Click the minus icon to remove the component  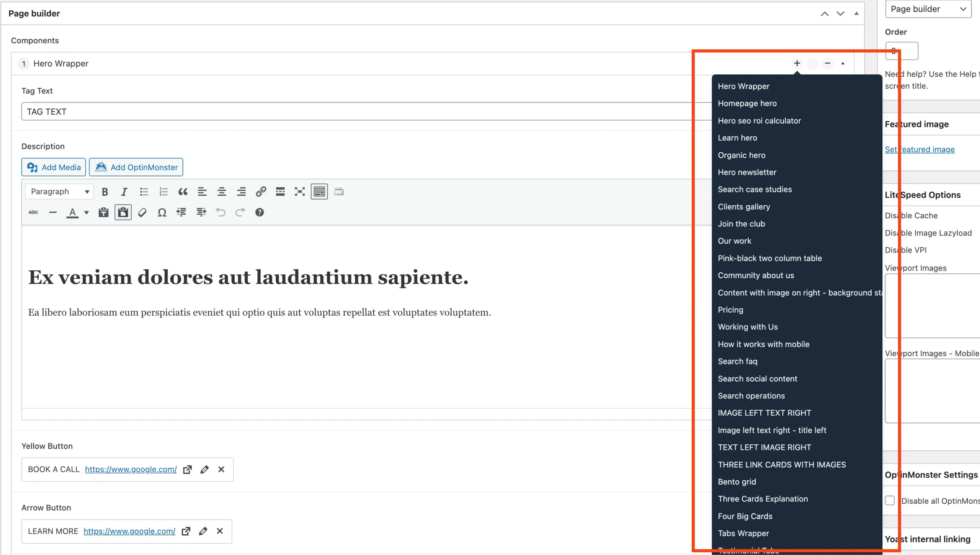point(827,63)
